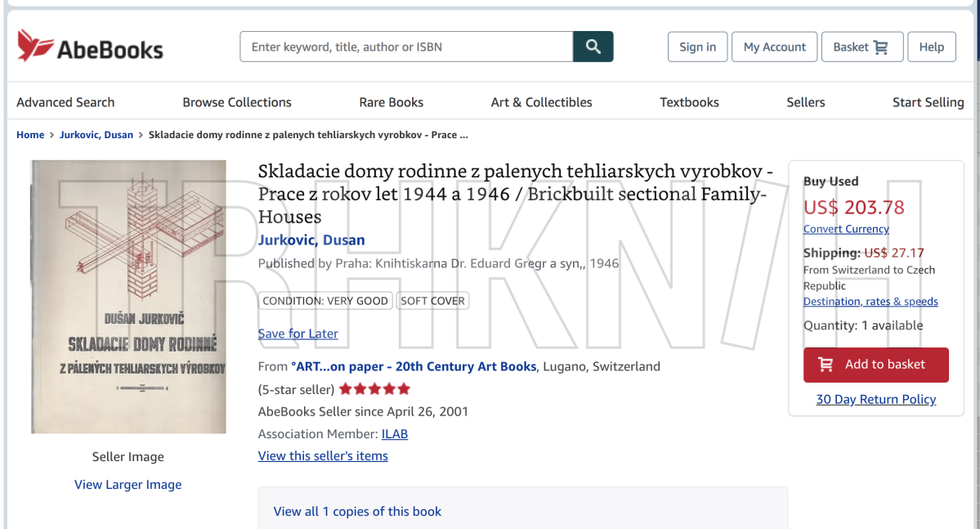Open My Account

point(774,47)
